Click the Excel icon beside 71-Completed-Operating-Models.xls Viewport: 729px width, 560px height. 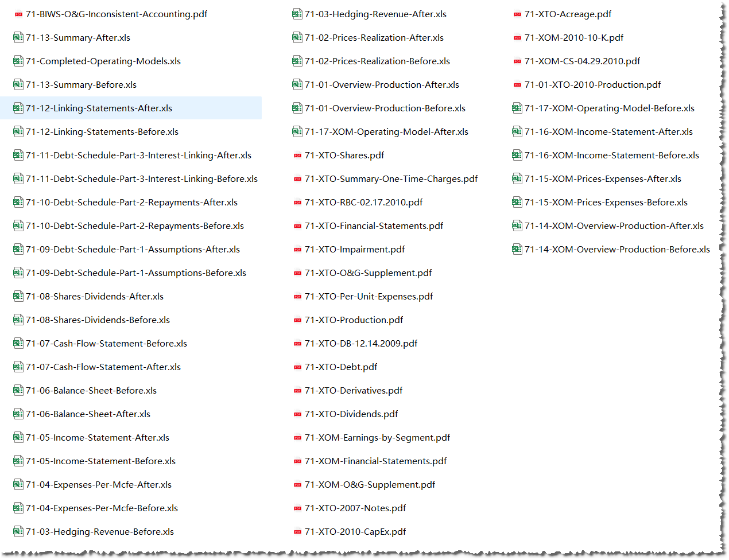tap(18, 61)
